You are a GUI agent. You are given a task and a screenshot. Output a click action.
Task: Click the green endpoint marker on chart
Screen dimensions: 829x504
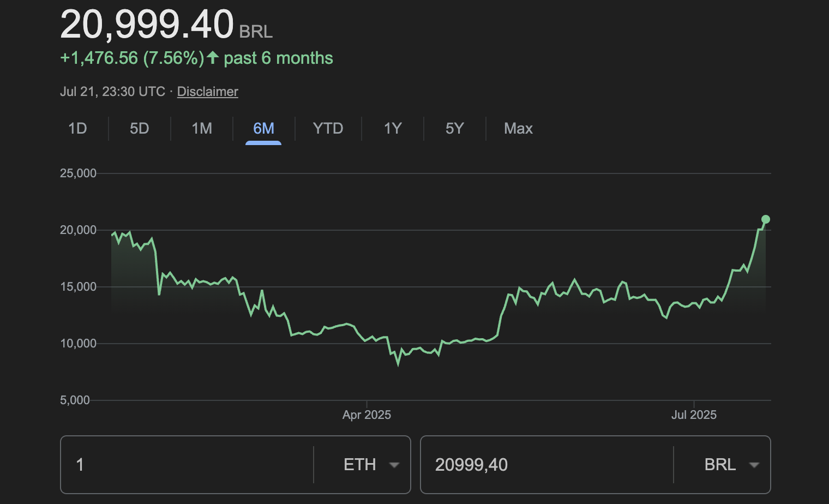765,219
